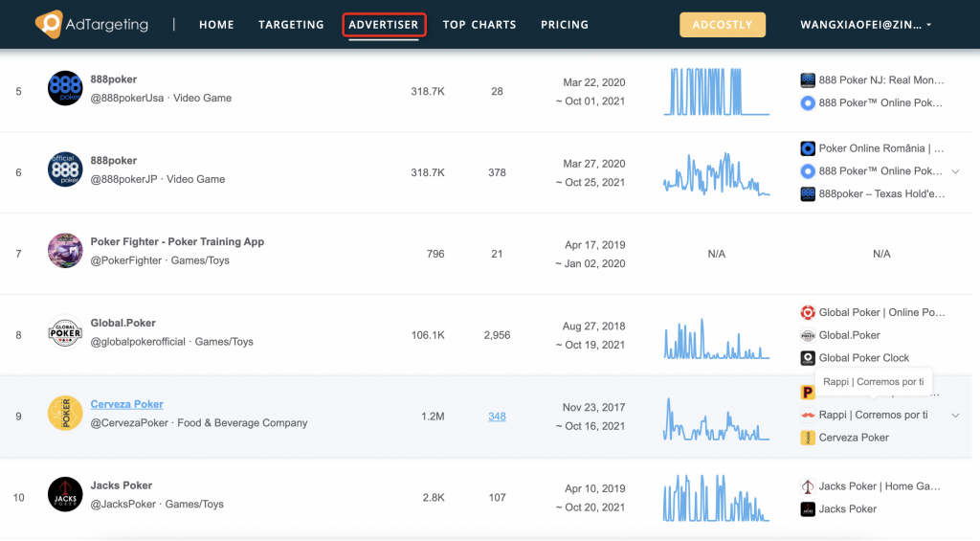
Task: Click the 888 Poker NJ app icon
Action: pyautogui.click(x=808, y=80)
